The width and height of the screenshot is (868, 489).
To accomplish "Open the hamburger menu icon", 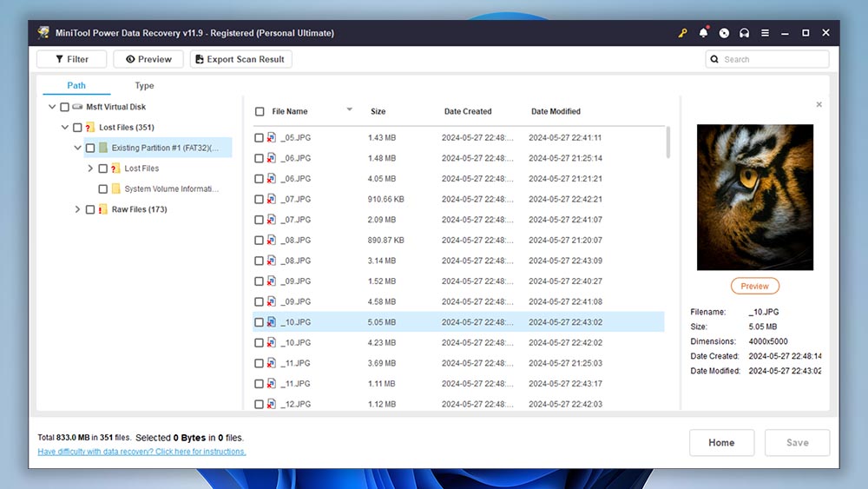I will 765,33.
